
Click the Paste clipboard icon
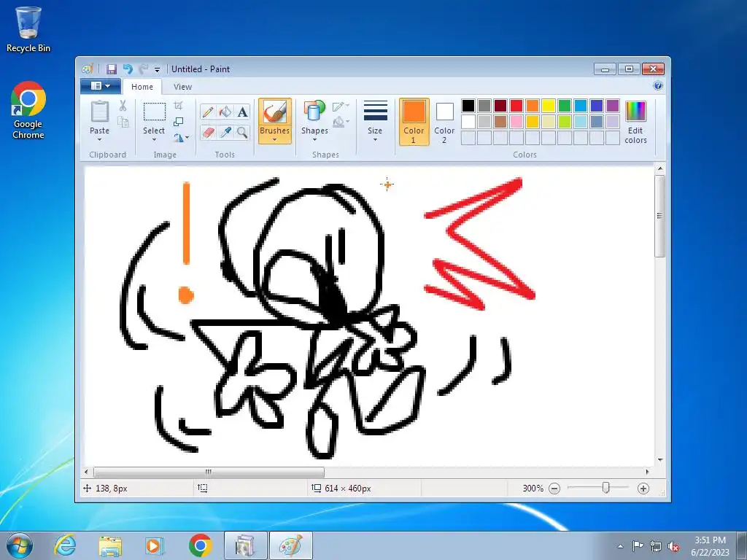tap(99, 112)
